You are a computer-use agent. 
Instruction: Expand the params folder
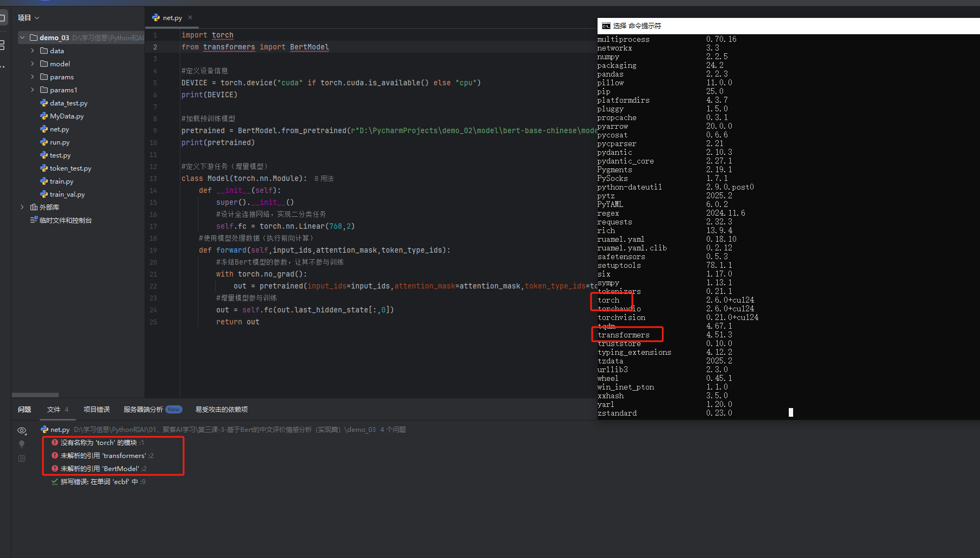[x=33, y=77]
